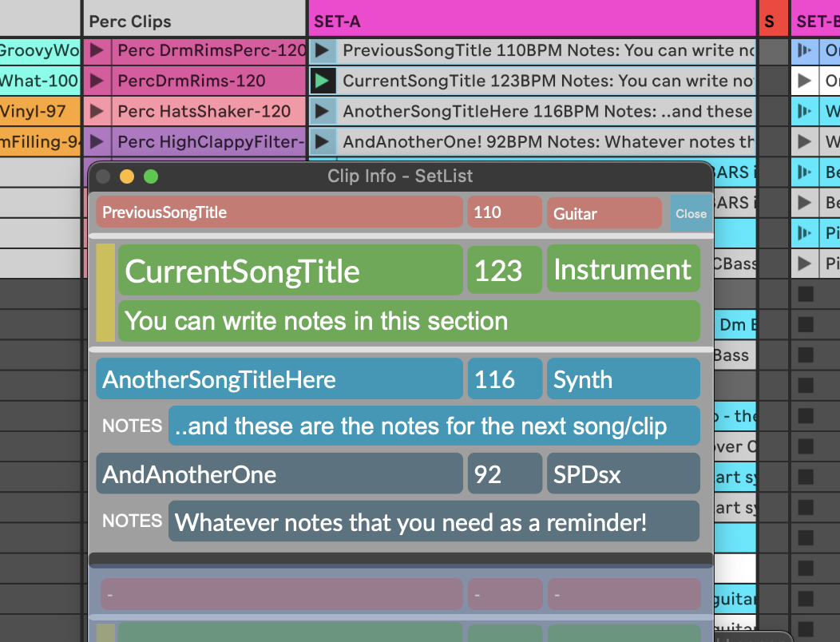Screen dimensions: 840x642
Task: Click the 'You can write notes' field
Action: point(410,321)
